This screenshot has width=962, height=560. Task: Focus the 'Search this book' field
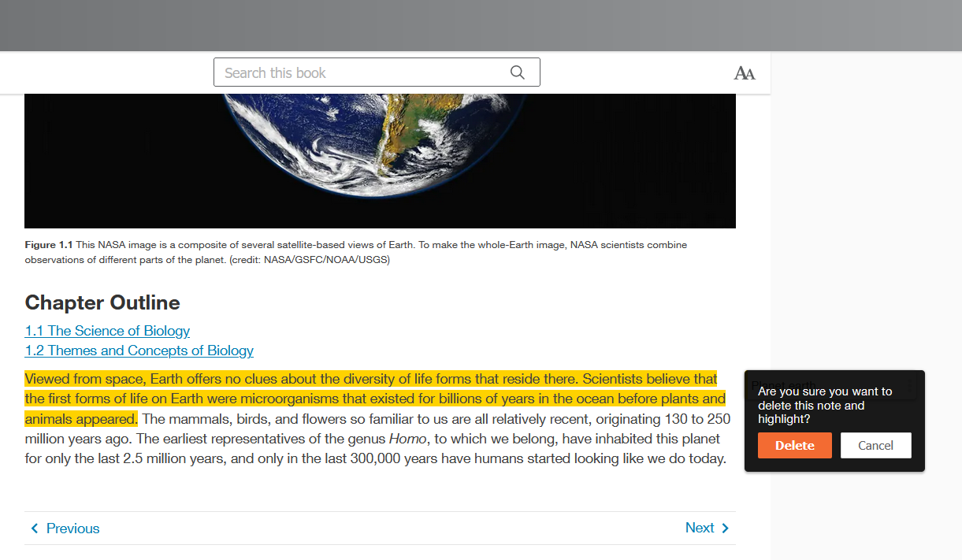[362, 72]
